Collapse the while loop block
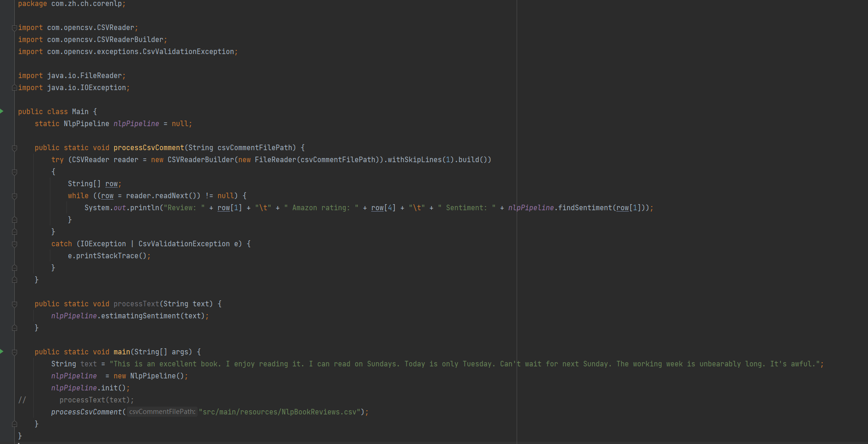Screen dimensions: 868x444 [x=14, y=196]
